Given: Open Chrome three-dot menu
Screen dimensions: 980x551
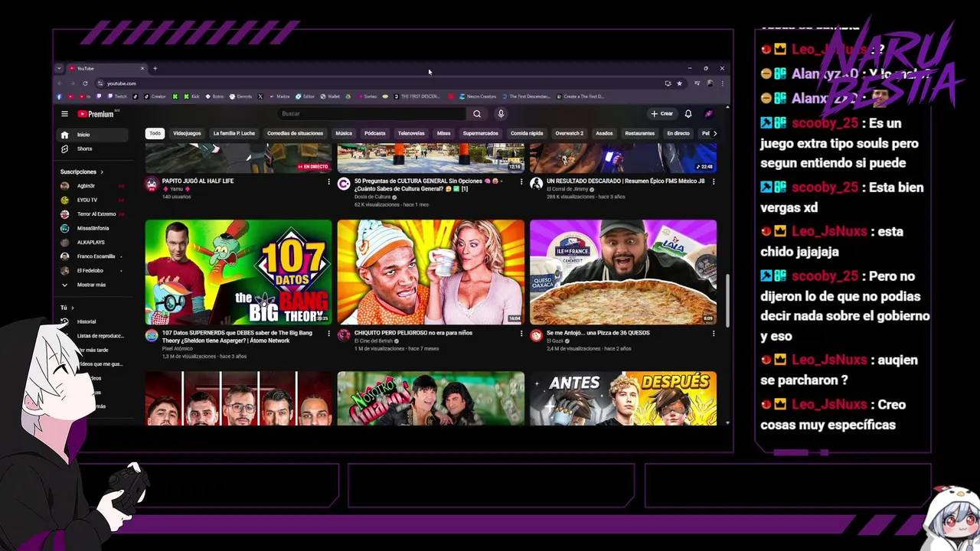Looking at the screenshot, I should point(722,83).
